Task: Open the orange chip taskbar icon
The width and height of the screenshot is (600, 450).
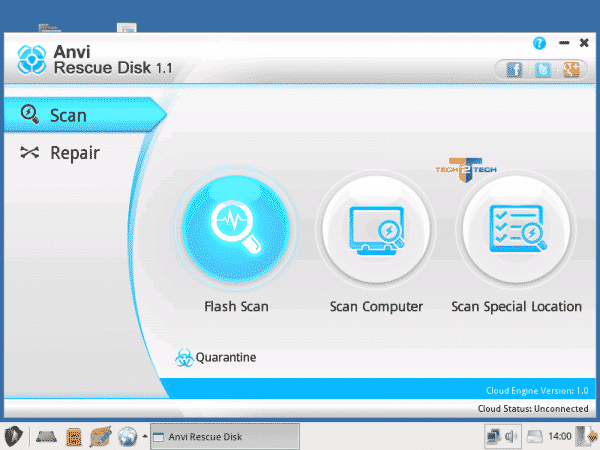Action: (74, 437)
